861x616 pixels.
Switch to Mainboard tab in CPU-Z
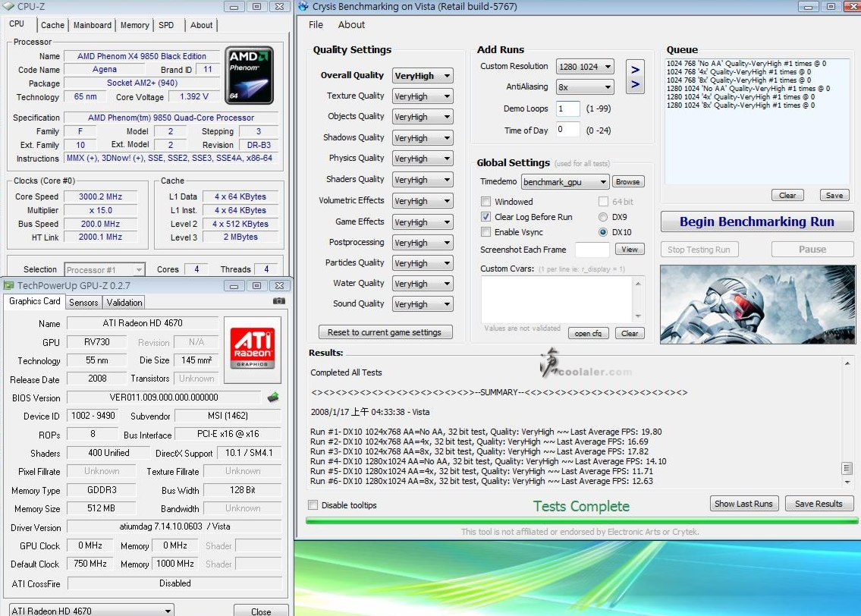point(93,25)
